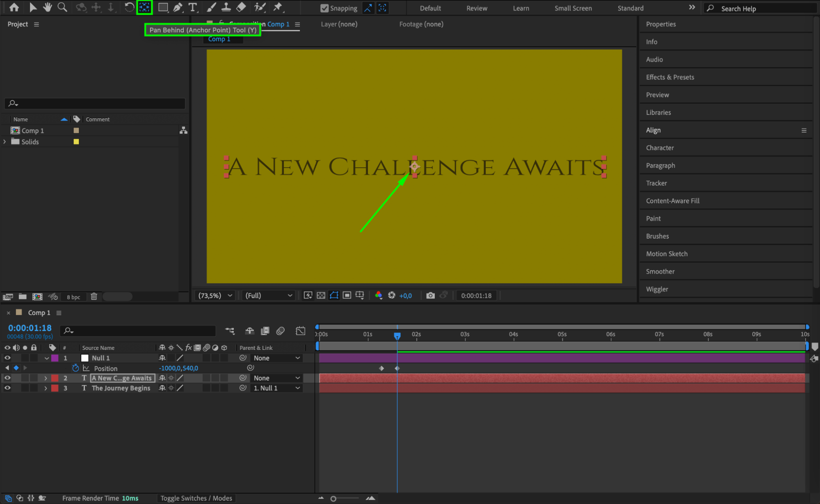Open the Effects & Presets panel
Viewport: 820px width, 504px height.
coord(670,77)
